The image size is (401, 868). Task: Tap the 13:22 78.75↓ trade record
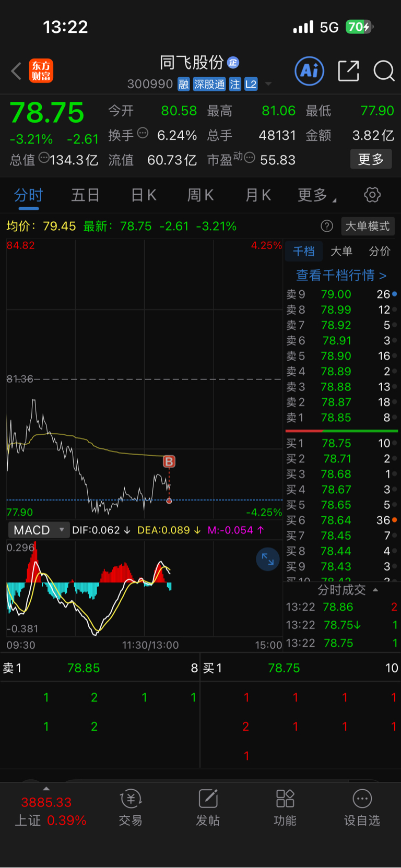click(x=341, y=625)
